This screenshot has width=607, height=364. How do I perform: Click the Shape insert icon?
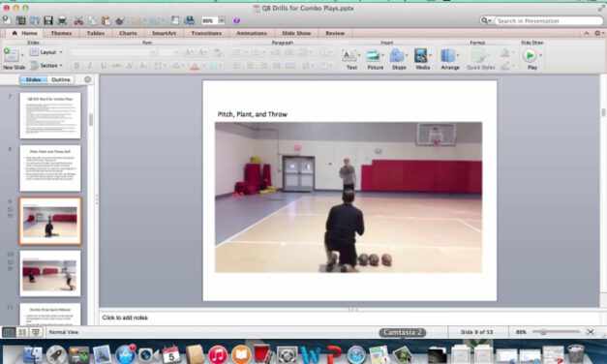point(397,56)
